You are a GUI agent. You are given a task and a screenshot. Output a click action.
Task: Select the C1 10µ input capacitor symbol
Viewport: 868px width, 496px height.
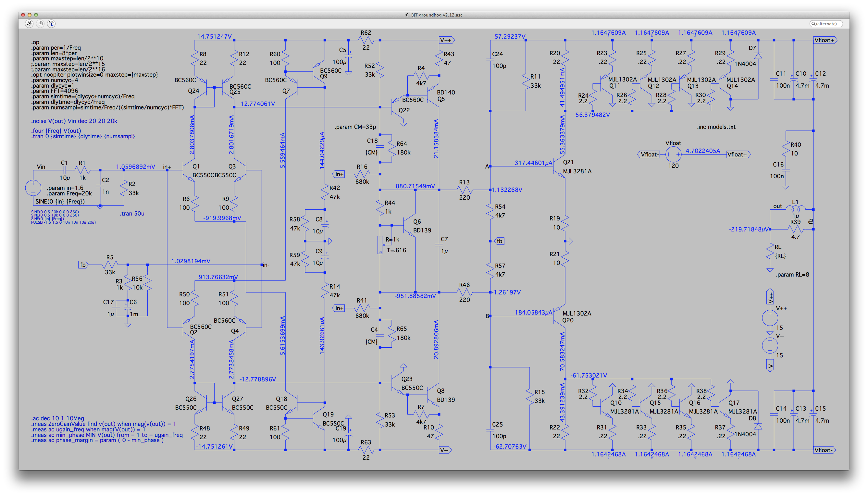pyautogui.click(x=65, y=170)
